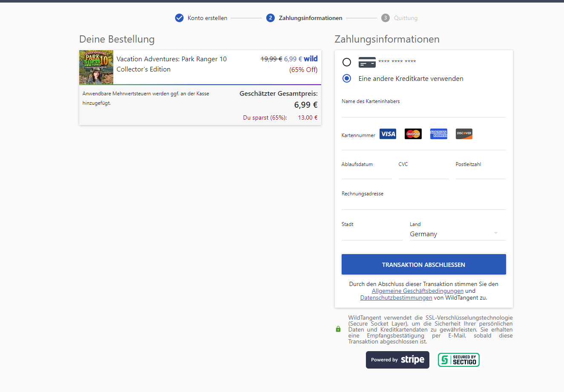Go to Konto erstellen step

click(207, 18)
